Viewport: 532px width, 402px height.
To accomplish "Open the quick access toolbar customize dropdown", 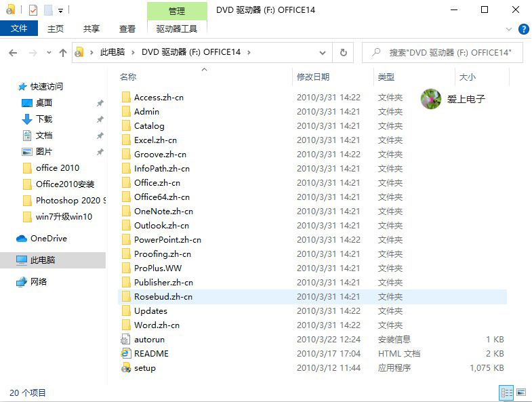I will [60, 11].
